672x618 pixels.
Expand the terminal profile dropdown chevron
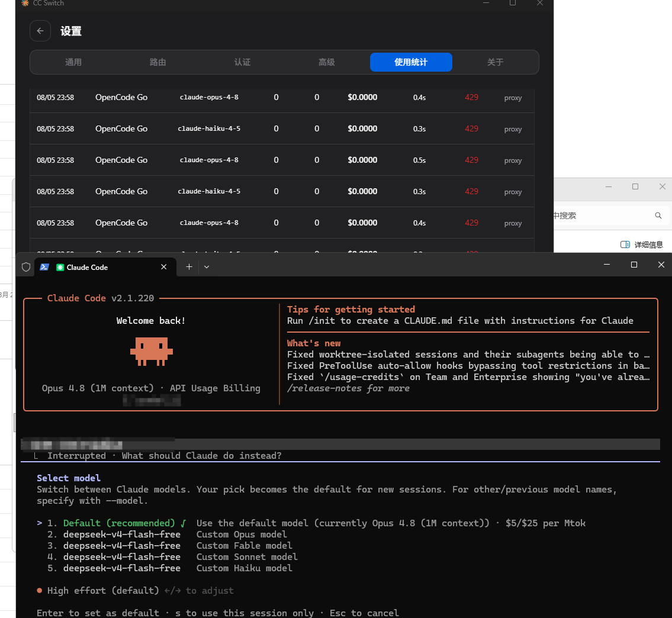[207, 267]
